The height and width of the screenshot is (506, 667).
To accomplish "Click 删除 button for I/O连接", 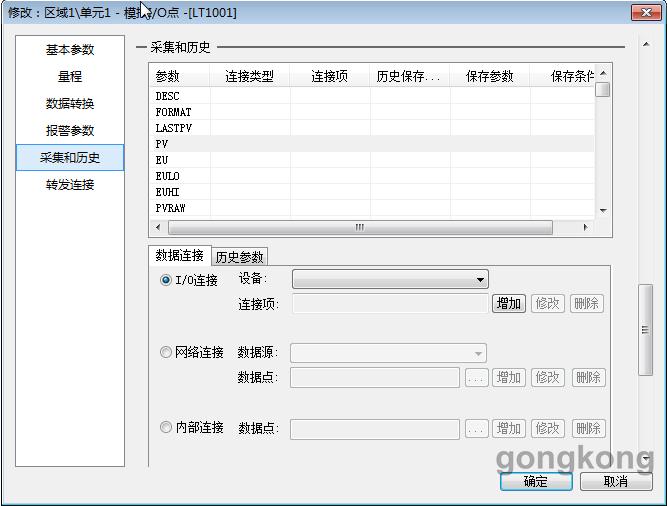I will click(587, 304).
